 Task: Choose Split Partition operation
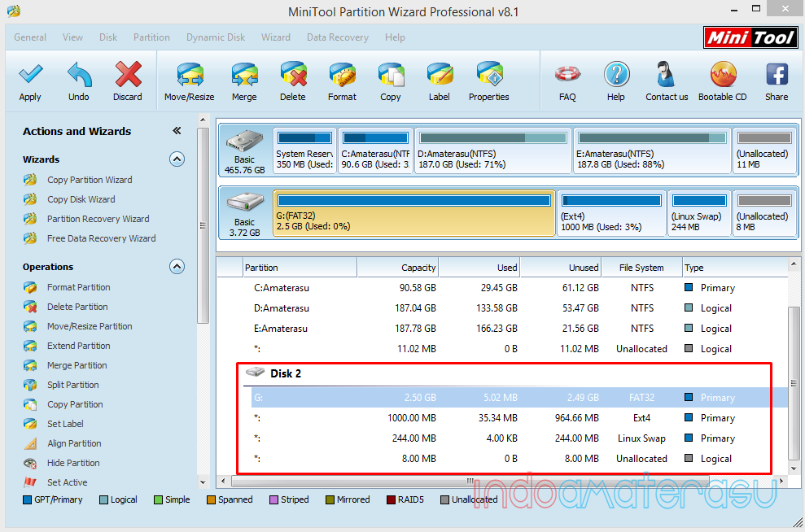coord(73,385)
